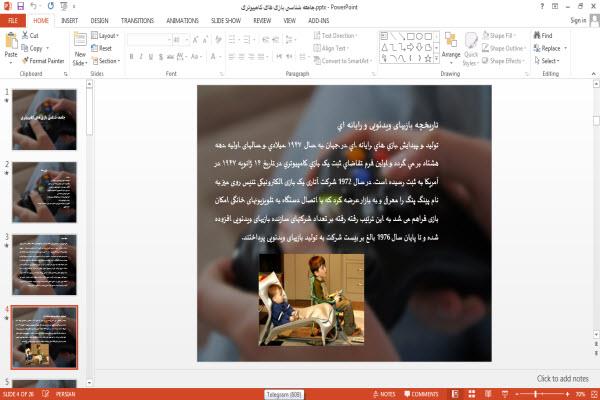Toggle Italic formatting
This screenshot has width=600, height=400.
point(141,57)
